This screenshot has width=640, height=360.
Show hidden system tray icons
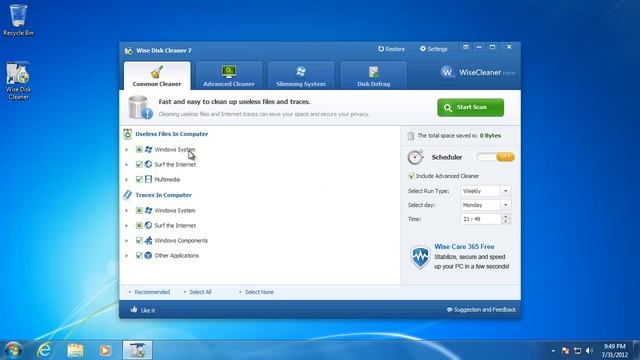tap(553, 351)
